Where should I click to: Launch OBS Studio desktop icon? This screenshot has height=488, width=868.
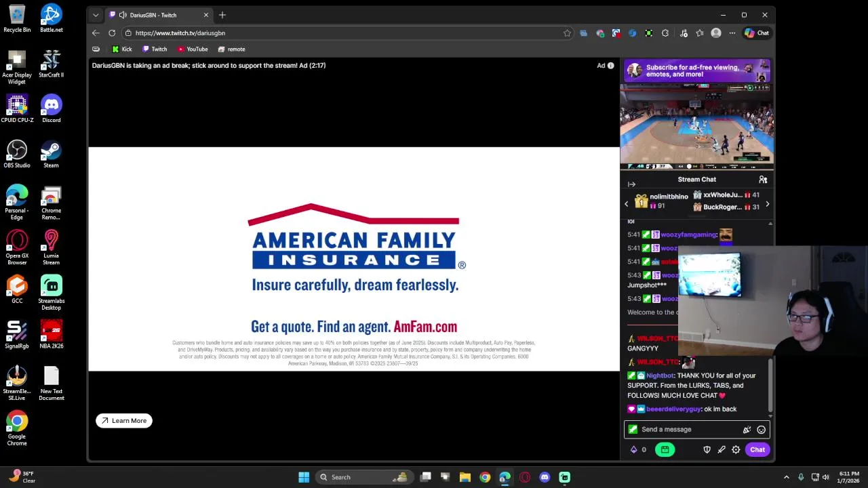coord(17,154)
